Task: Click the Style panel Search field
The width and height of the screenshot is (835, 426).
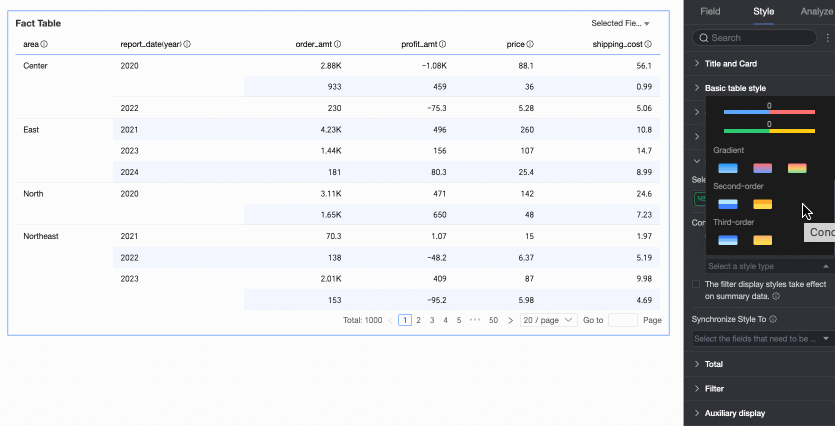Action: point(754,38)
